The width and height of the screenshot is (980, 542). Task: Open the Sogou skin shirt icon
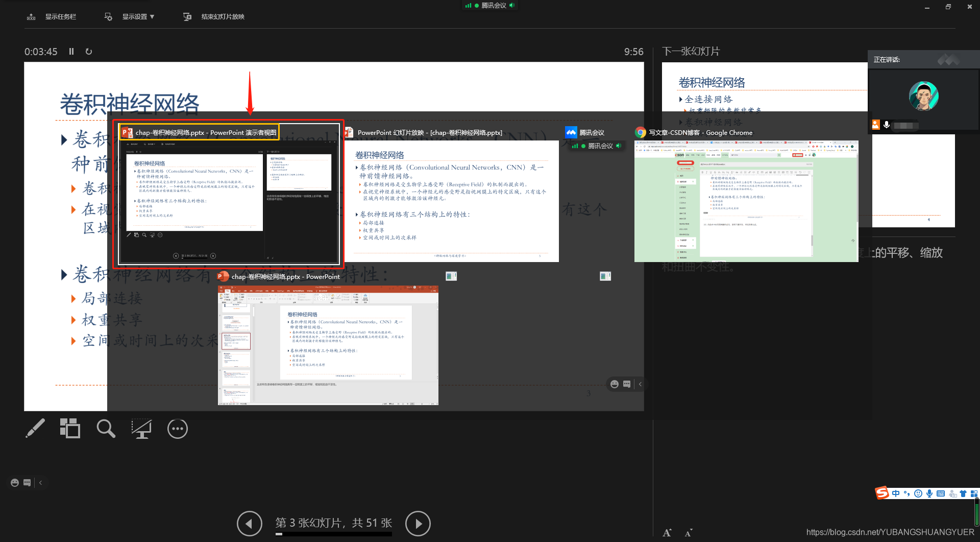coord(963,493)
